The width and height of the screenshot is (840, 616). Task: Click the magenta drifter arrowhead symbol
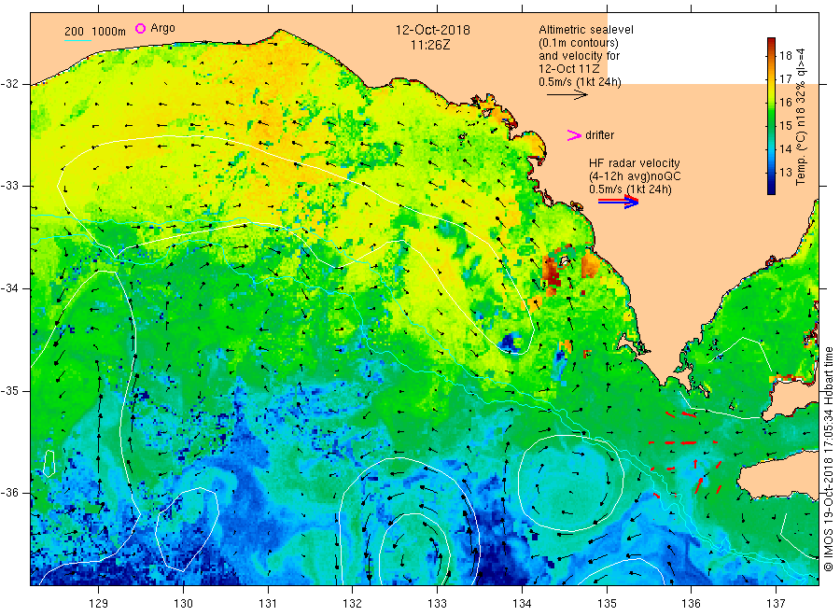[574, 135]
